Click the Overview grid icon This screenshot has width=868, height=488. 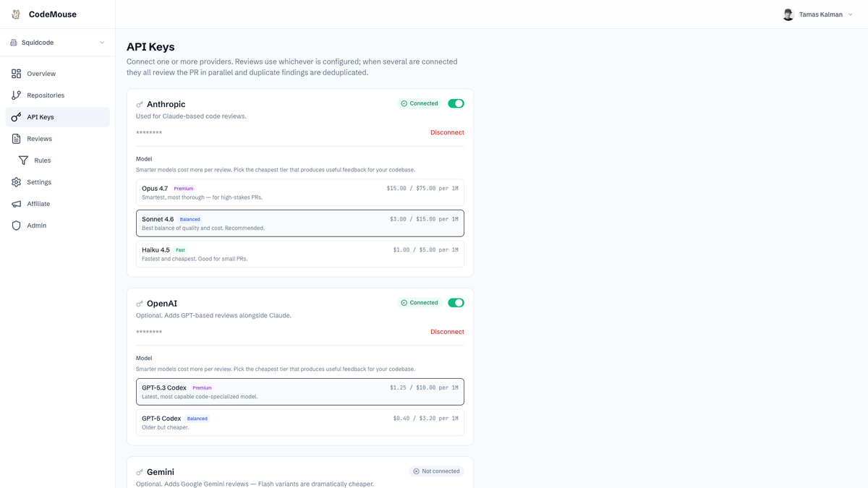tap(16, 74)
